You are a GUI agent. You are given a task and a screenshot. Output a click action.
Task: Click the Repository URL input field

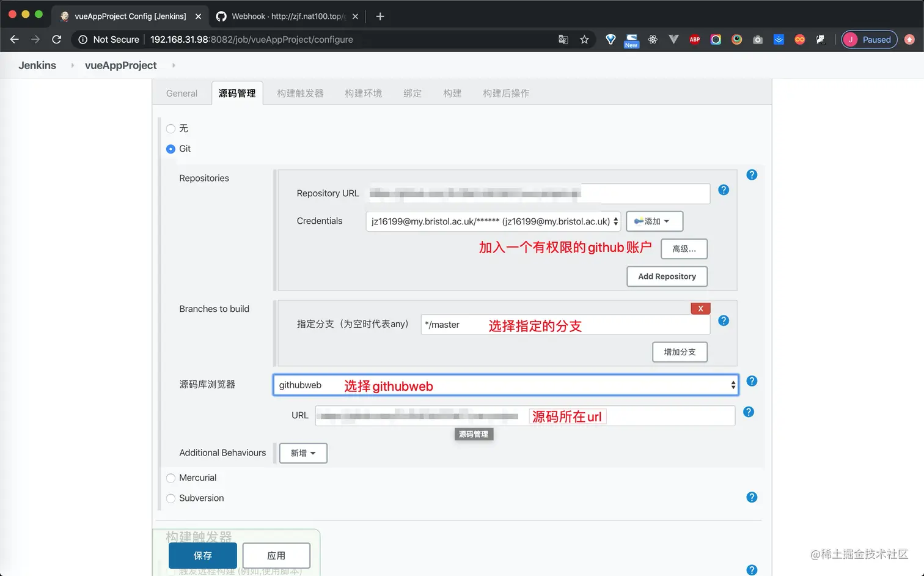click(538, 194)
